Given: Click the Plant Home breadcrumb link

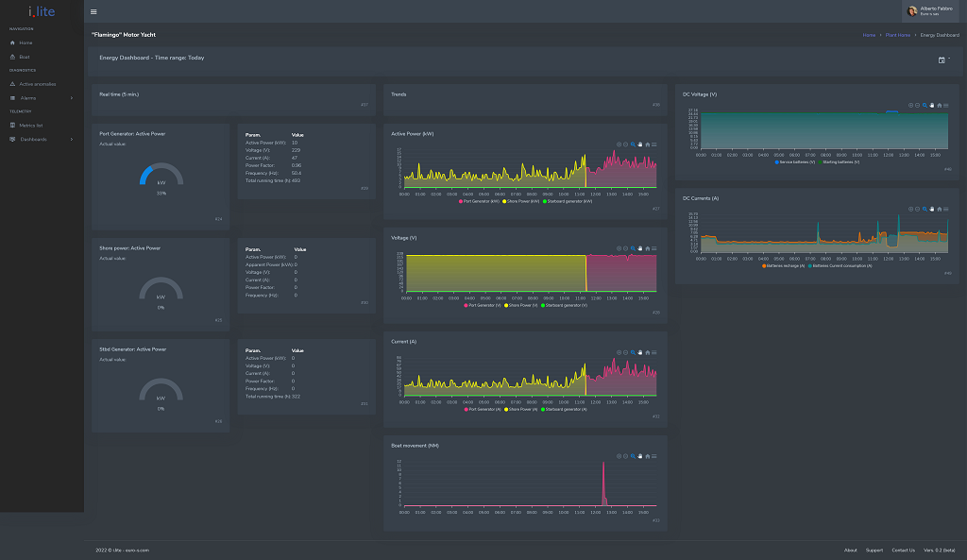Looking at the screenshot, I should (x=897, y=35).
